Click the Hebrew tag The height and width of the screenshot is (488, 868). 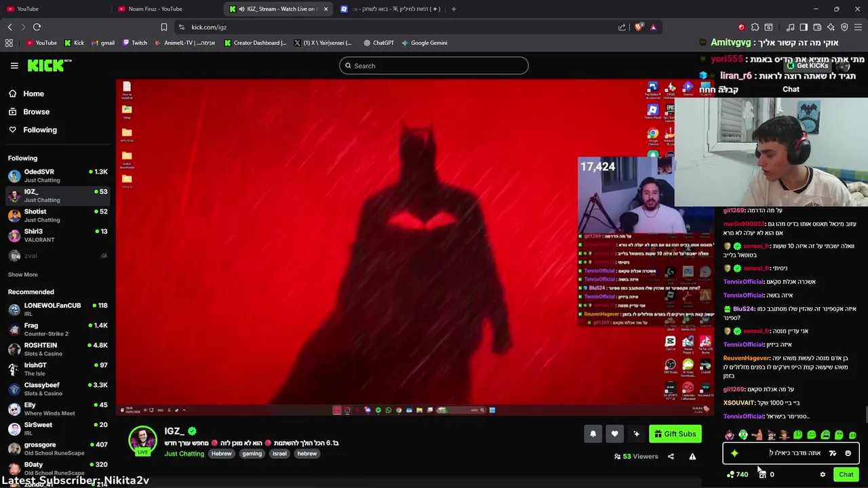222,453
